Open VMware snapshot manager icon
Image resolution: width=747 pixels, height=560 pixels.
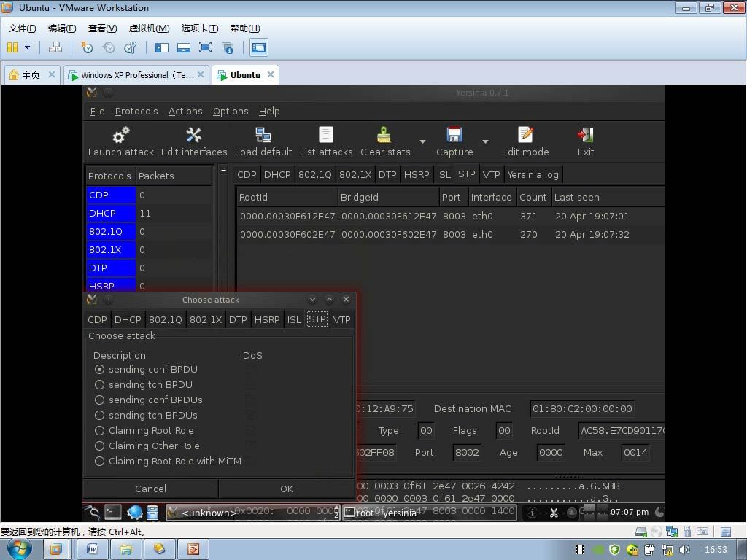tap(130, 47)
